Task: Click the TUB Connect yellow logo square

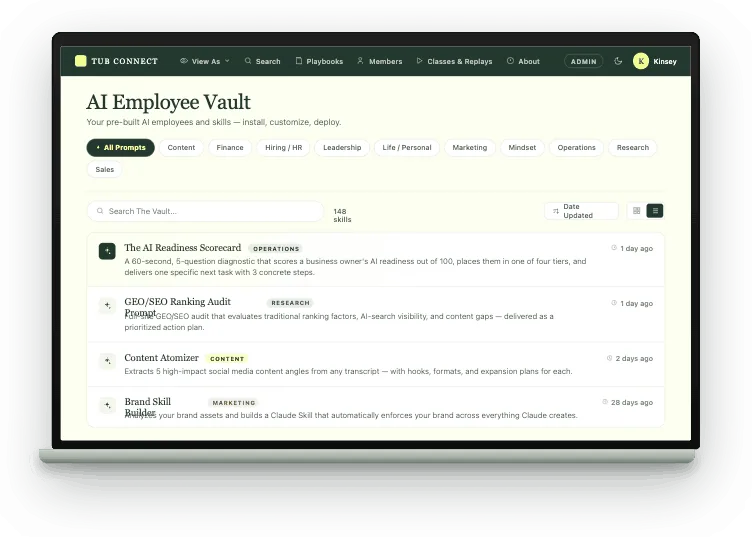Action: coord(81,61)
